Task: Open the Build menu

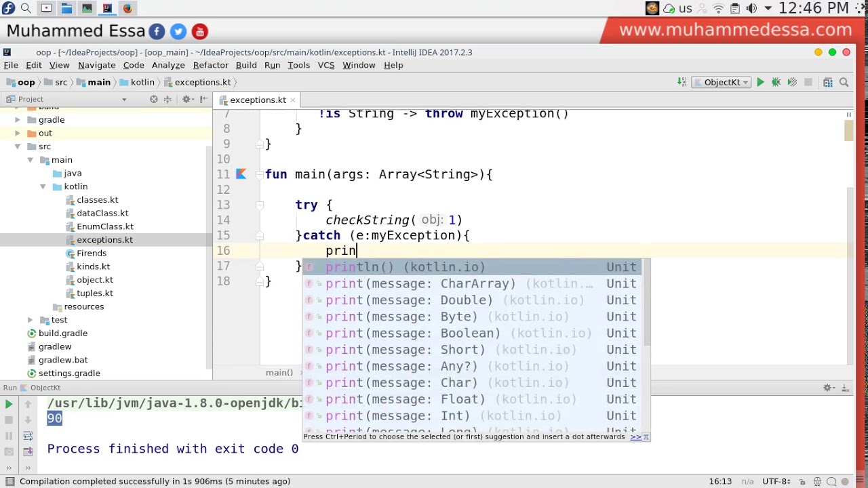Action: pos(246,65)
